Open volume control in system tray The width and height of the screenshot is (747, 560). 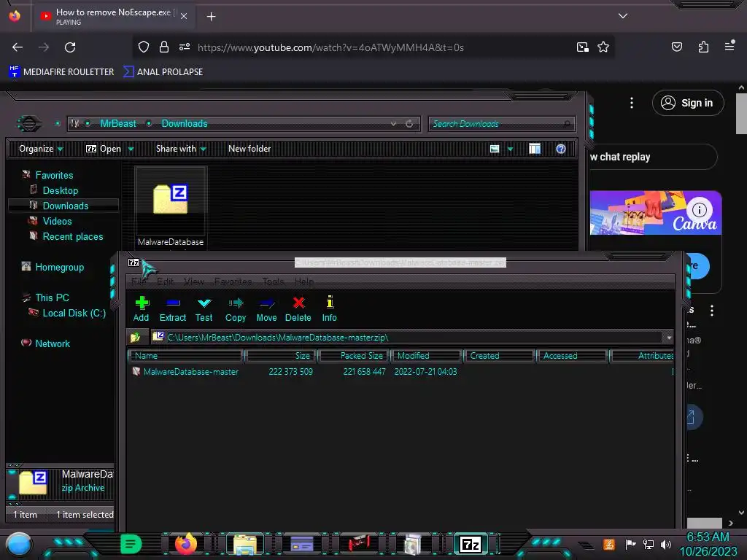click(665, 544)
